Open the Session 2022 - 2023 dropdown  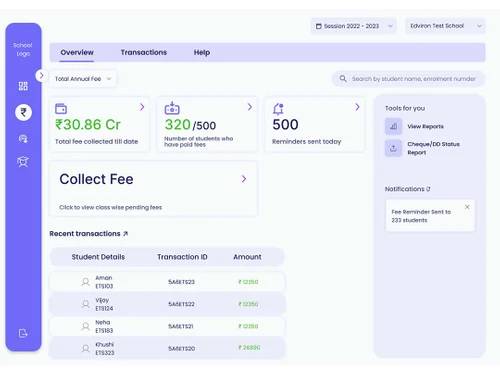coord(354,26)
